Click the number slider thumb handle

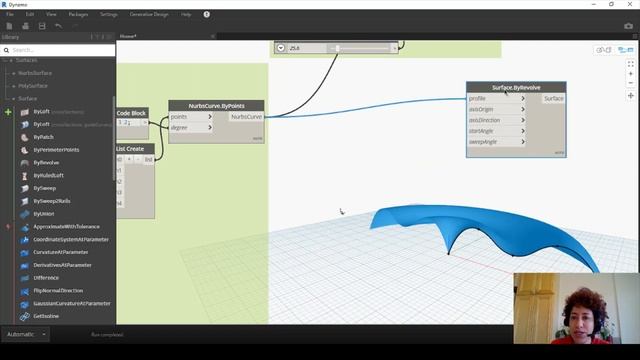338,48
